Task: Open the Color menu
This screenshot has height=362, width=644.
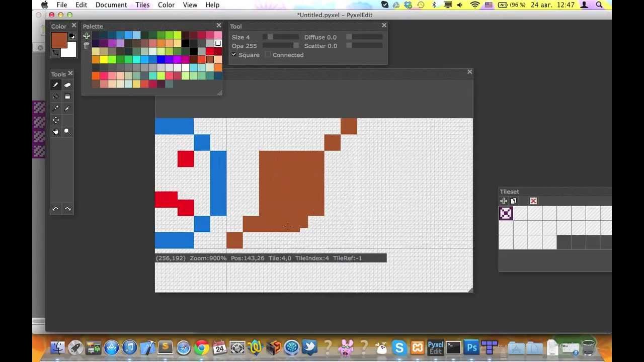Action: tap(166, 5)
